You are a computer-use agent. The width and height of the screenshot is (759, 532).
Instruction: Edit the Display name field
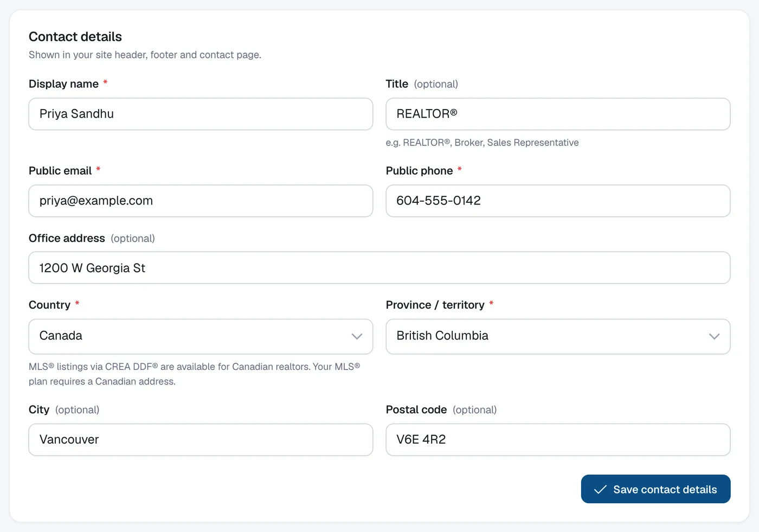(x=201, y=114)
